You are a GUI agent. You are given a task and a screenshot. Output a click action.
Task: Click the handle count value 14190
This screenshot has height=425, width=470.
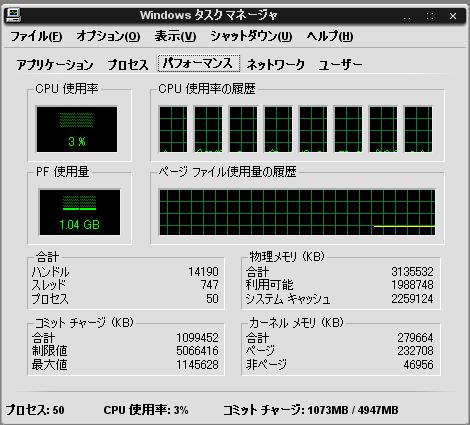pyautogui.click(x=203, y=272)
